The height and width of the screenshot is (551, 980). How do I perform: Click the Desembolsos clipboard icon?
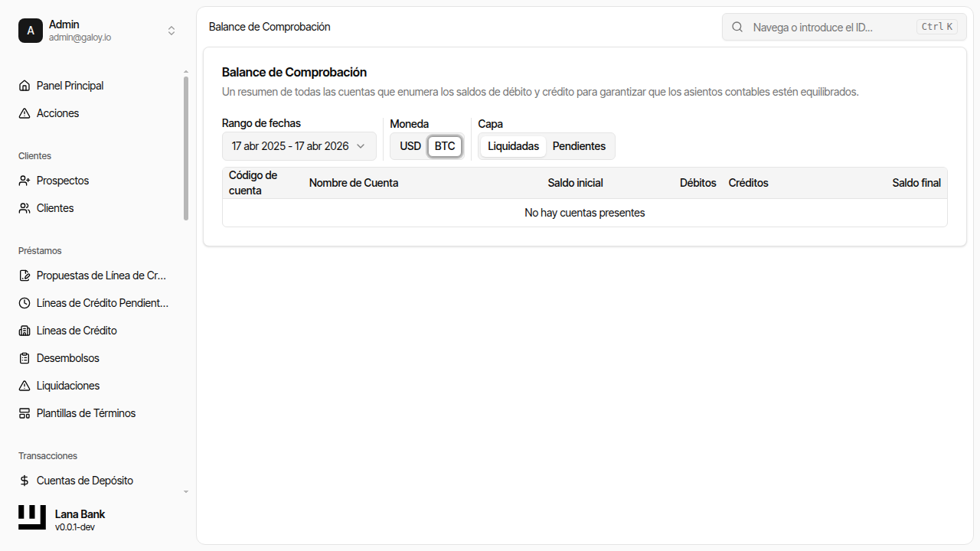(x=24, y=358)
